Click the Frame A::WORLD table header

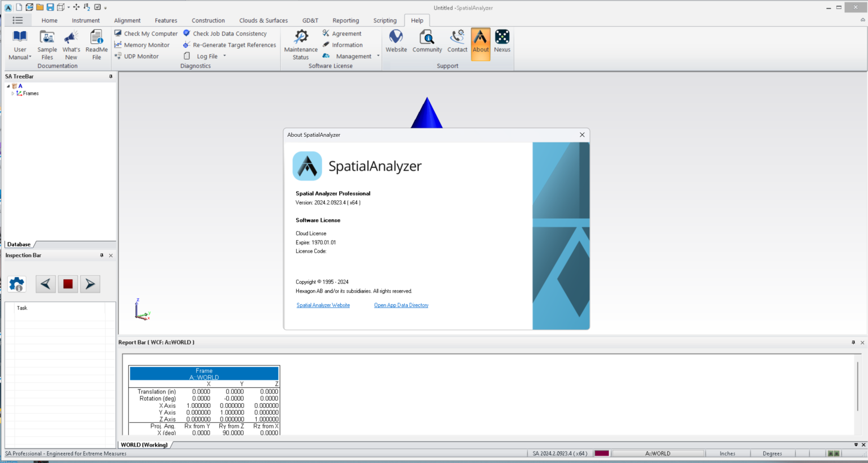click(x=204, y=374)
